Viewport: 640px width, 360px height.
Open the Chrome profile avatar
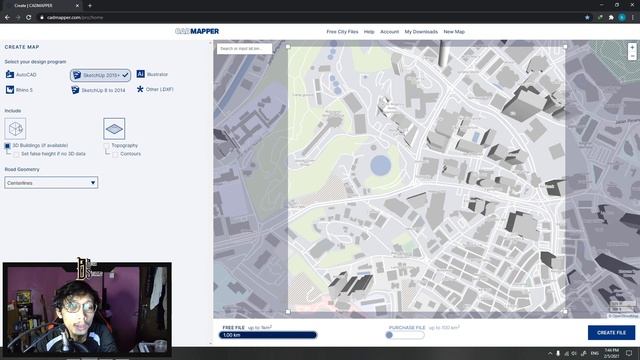622,18
